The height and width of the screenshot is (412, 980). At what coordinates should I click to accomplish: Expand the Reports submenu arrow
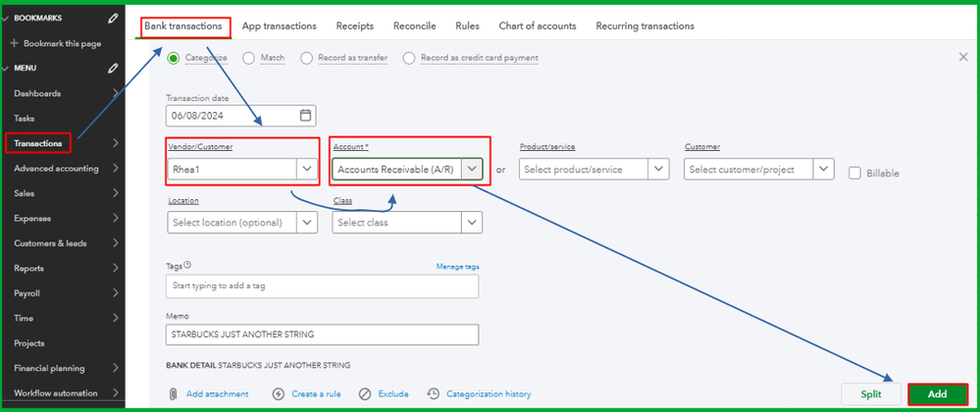point(116,268)
